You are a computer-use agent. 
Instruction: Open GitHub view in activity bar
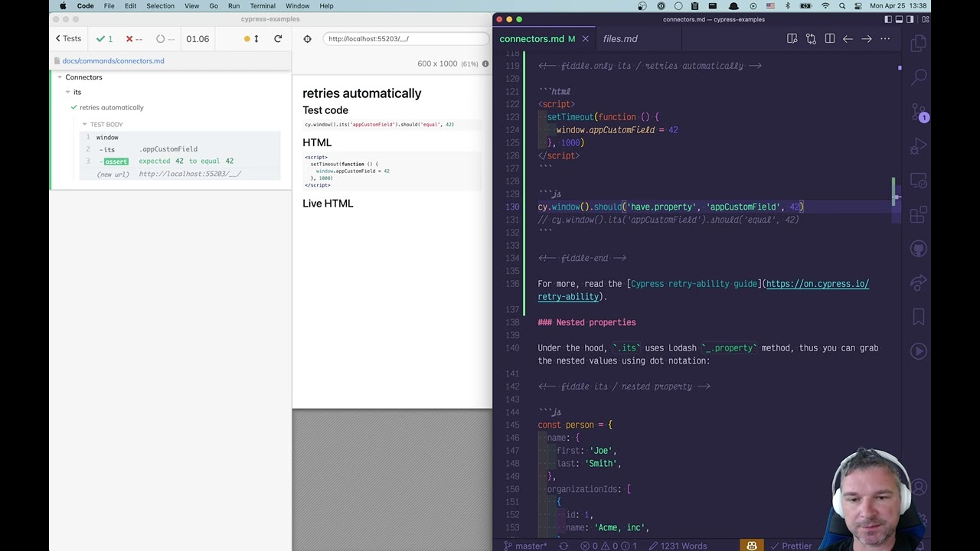[918, 249]
